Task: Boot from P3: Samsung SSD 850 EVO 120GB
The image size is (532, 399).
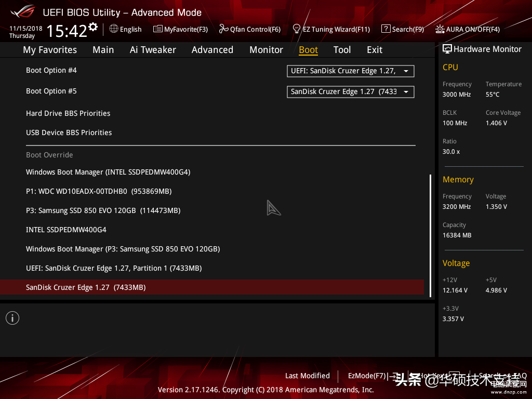Action: click(x=103, y=211)
